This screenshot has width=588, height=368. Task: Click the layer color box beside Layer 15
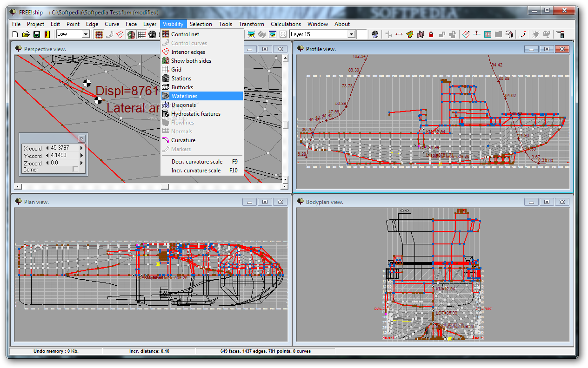tap(362, 34)
